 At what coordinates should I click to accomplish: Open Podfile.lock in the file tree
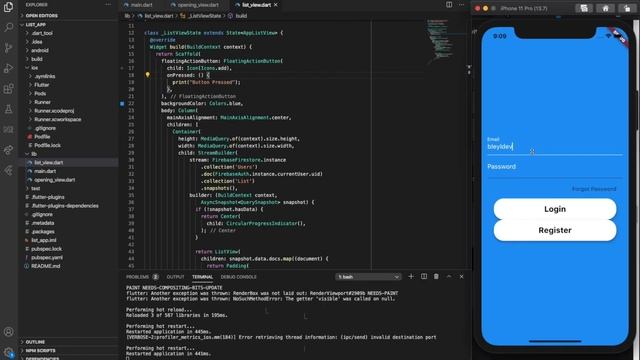coord(47,145)
